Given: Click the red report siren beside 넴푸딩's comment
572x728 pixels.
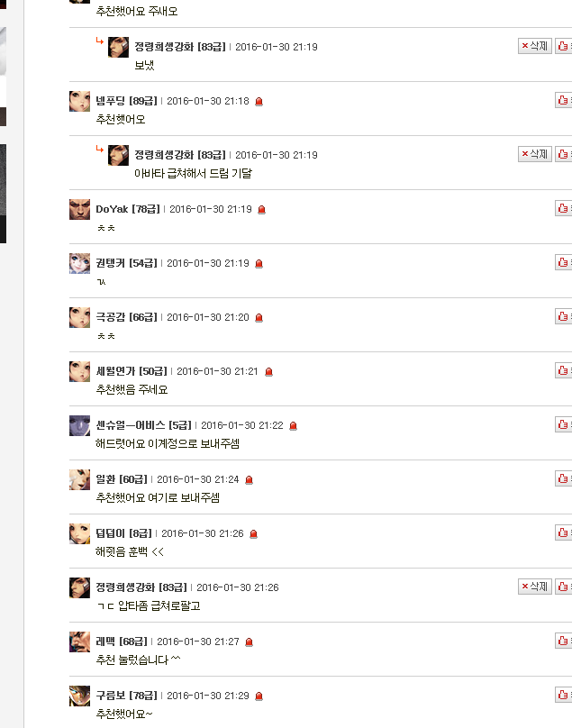Looking at the screenshot, I should (259, 101).
